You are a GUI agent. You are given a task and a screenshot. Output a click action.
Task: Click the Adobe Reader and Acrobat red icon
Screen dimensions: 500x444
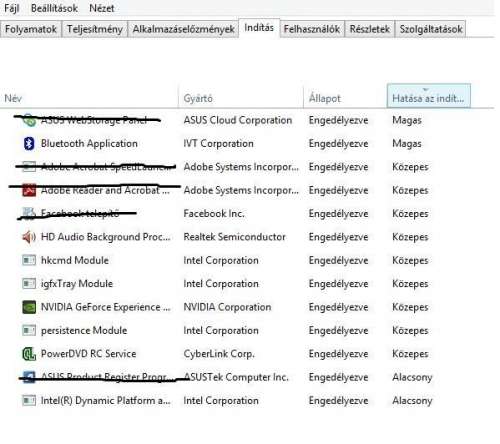point(29,191)
